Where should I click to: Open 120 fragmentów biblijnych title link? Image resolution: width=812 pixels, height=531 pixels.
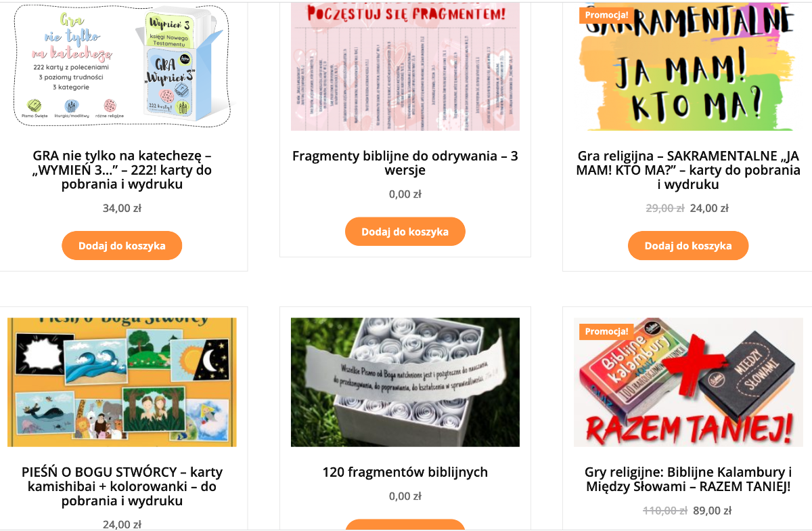(x=405, y=472)
